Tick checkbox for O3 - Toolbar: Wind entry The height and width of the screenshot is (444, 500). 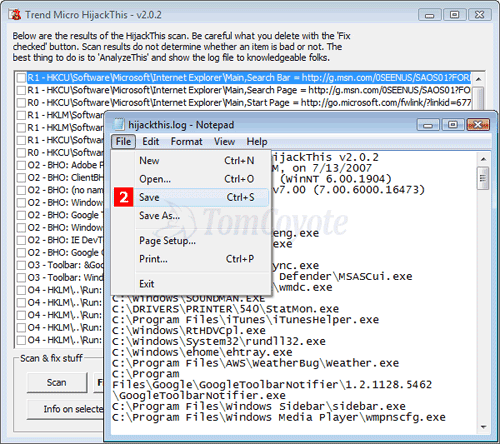pos(21,278)
